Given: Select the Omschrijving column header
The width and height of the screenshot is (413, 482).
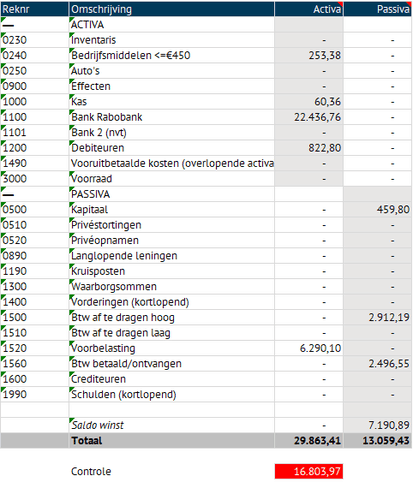Looking at the screenshot, I should [x=172, y=9].
